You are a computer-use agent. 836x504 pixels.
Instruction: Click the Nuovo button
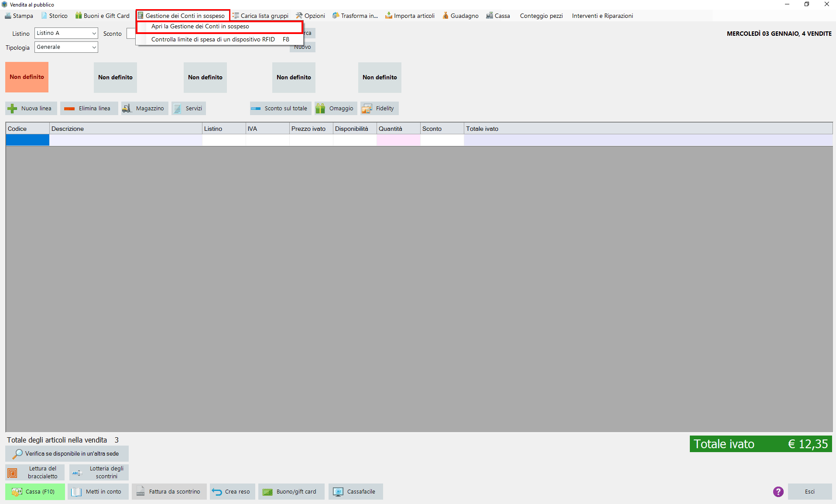click(302, 47)
